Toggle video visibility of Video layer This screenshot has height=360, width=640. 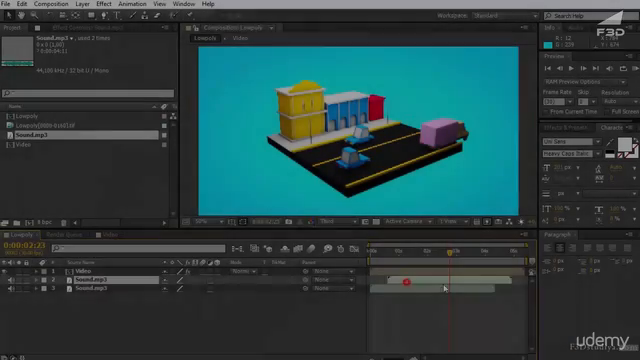[x=4, y=271]
